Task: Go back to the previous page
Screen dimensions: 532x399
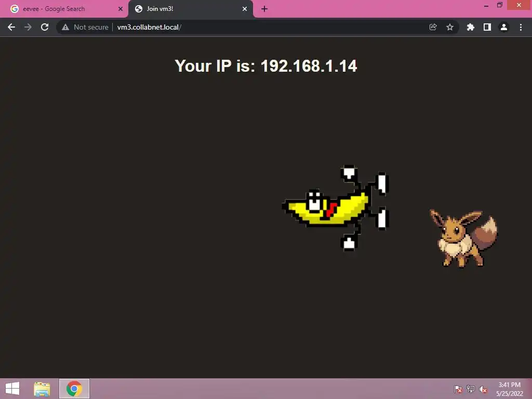Action: click(x=11, y=27)
